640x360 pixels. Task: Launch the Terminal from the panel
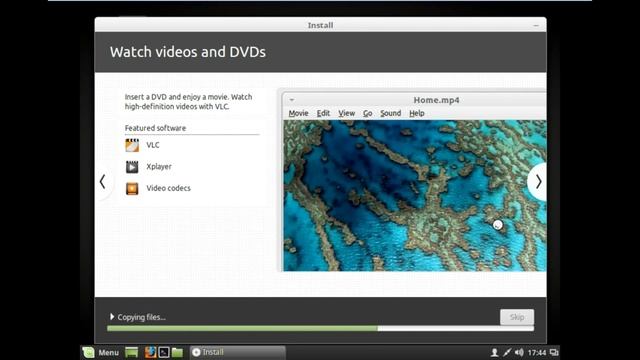(x=164, y=352)
